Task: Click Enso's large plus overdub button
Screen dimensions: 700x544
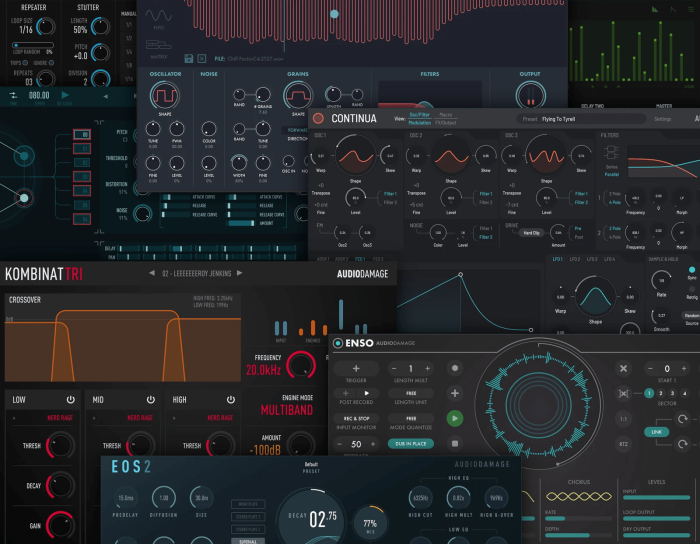Action: [455, 393]
